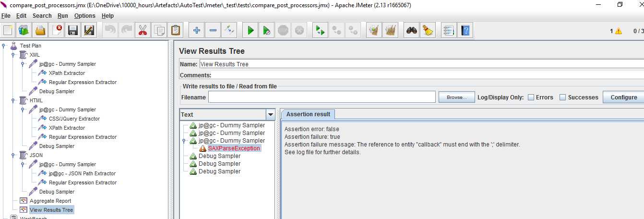The height and width of the screenshot is (219, 644).
Task: Click the warning triangle error counter
Action: point(618,31)
